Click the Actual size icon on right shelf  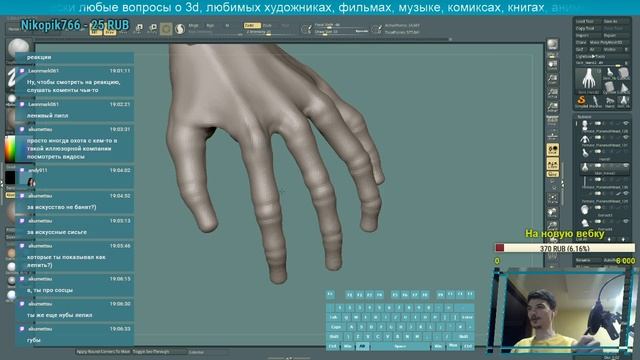point(552,93)
